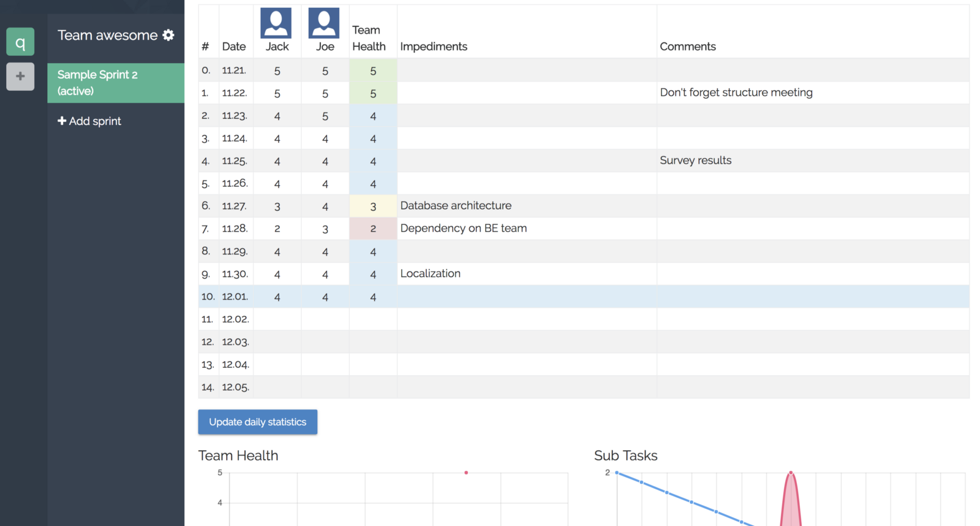Click empty Comments cell for 12.05.

(813, 387)
